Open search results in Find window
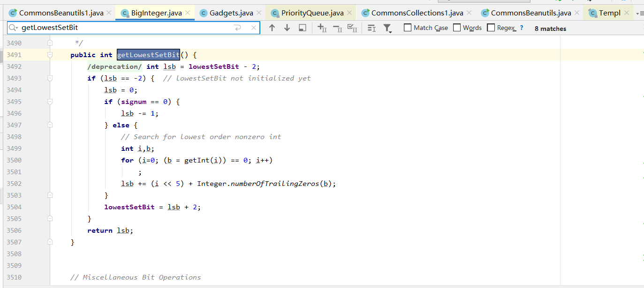 303,28
